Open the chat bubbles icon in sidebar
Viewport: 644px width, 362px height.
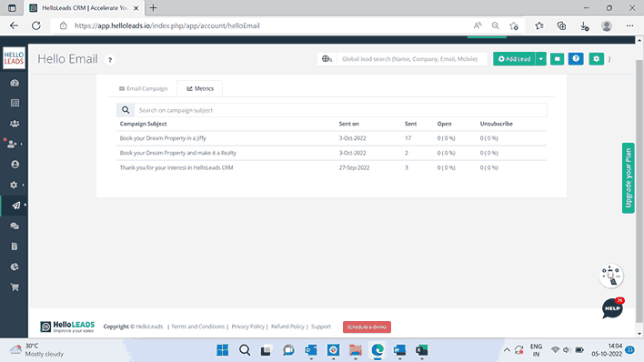15,226
